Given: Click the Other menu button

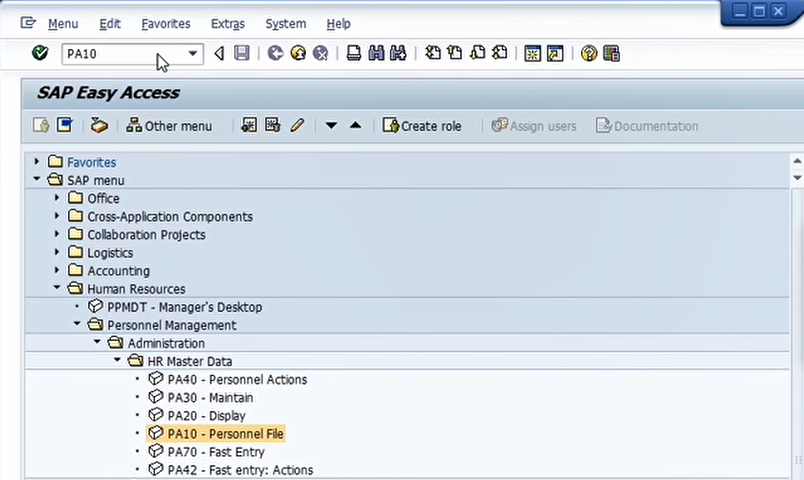Looking at the screenshot, I should (x=169, y=126).
